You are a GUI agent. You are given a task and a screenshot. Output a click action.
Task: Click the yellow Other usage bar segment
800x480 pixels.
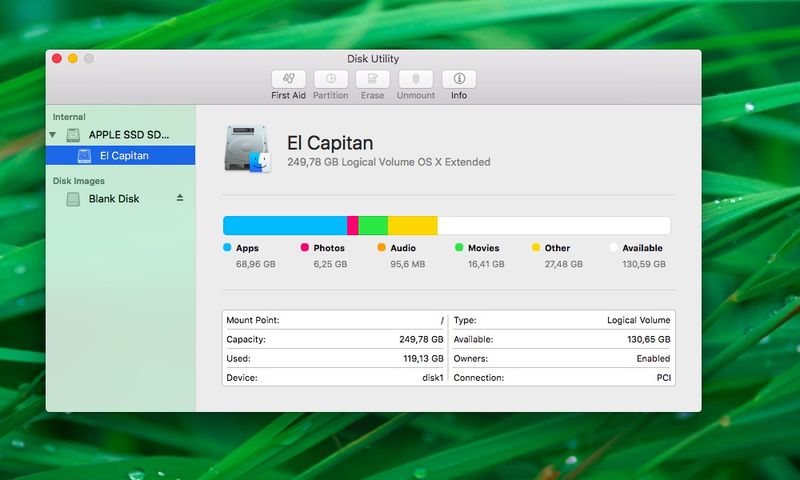413,225
